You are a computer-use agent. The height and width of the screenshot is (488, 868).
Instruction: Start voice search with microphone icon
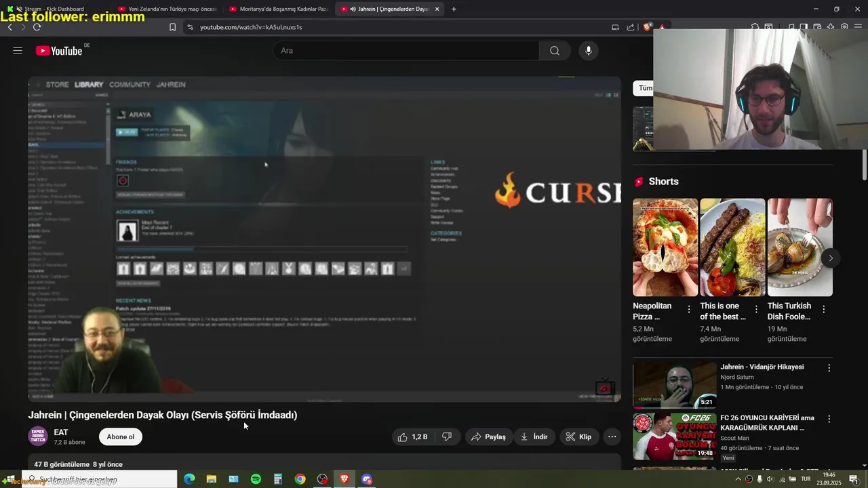click(x=589, y=51)
